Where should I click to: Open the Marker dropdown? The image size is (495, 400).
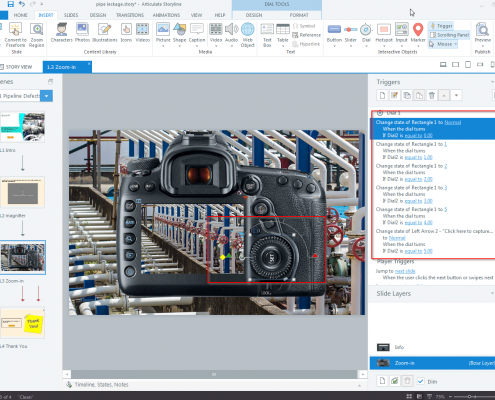coord(418,46)
